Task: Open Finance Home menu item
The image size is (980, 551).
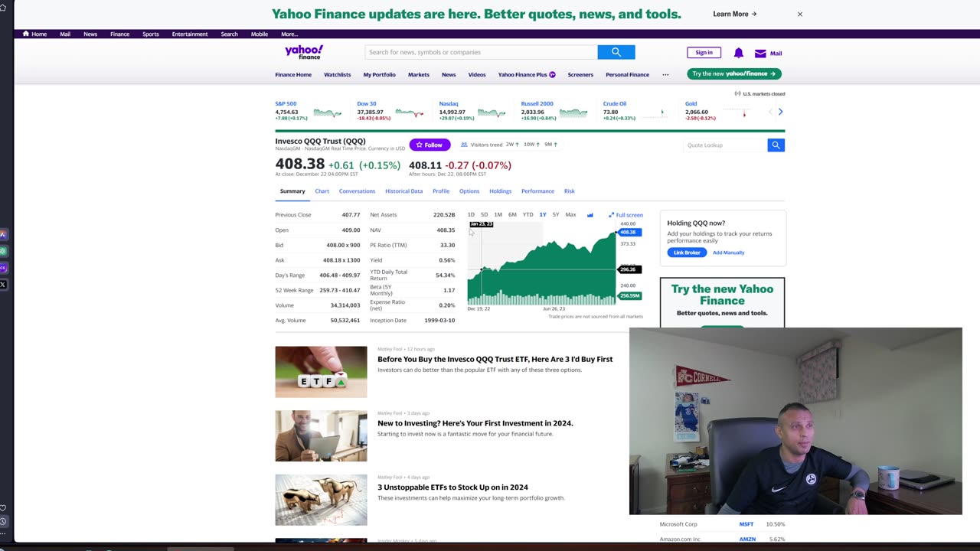Action: tap(293, 74)
